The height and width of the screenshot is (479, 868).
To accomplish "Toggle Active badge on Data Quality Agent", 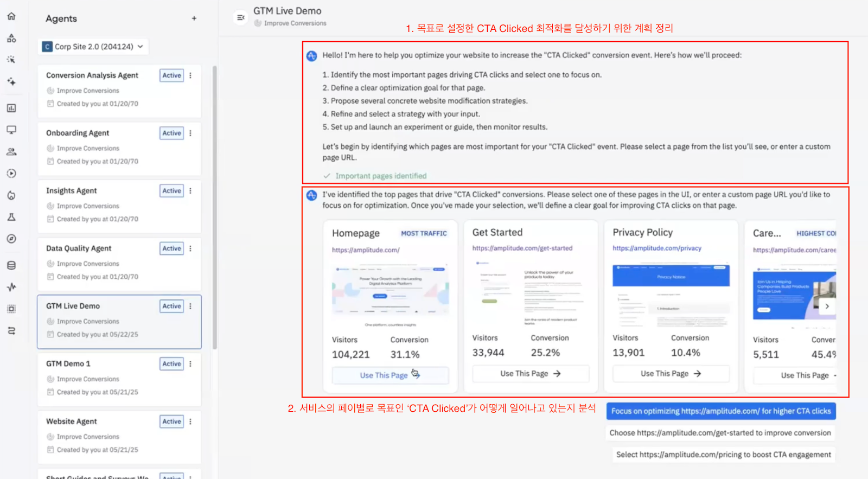I will point(172,248).
